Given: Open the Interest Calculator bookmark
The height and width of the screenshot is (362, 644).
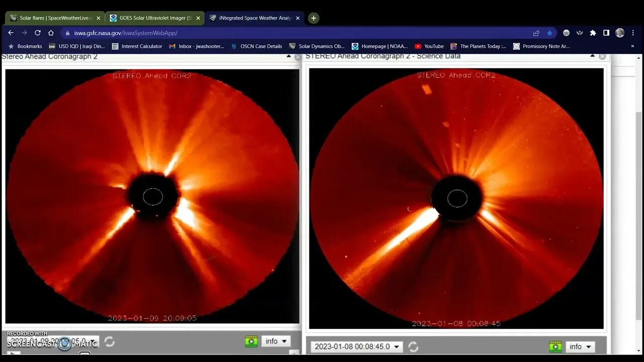Looking at the screenshot, I should (137, 46).
